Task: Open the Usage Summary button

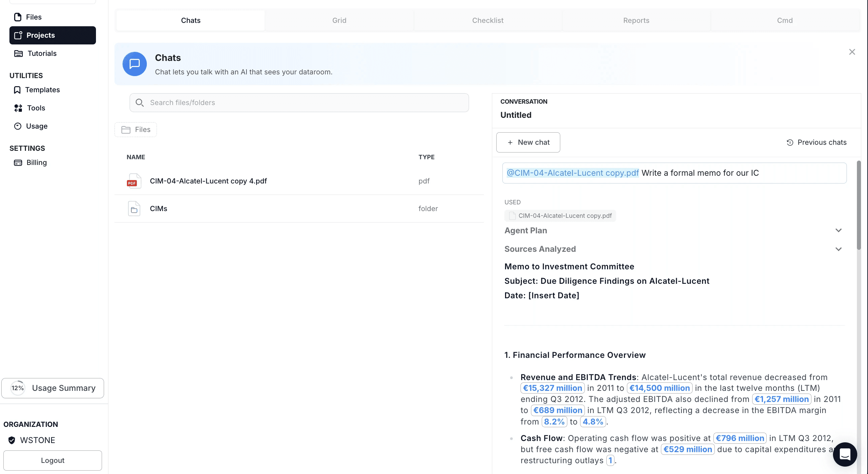Action: (x=53, y=388)
